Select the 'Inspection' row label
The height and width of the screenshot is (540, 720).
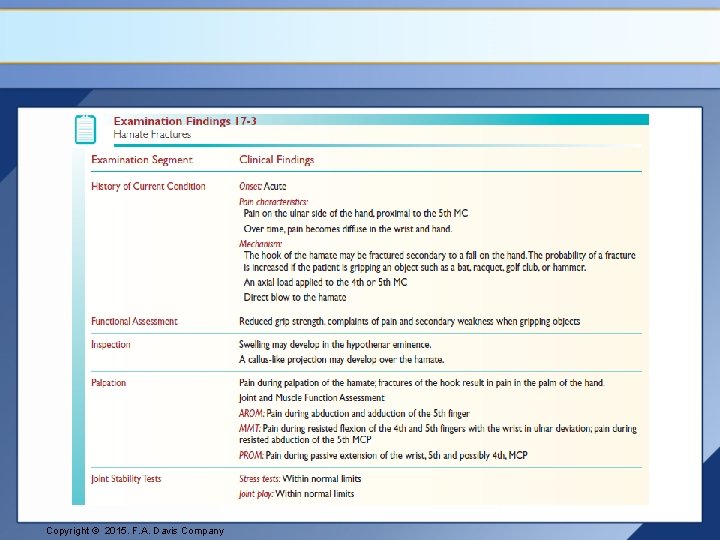[x=111, y=344]
